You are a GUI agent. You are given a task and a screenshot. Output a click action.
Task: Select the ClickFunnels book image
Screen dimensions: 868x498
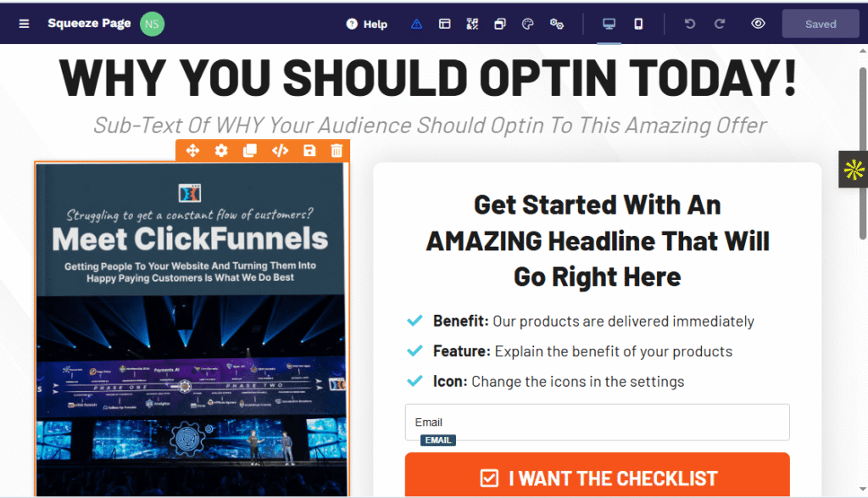click(192, 329)
